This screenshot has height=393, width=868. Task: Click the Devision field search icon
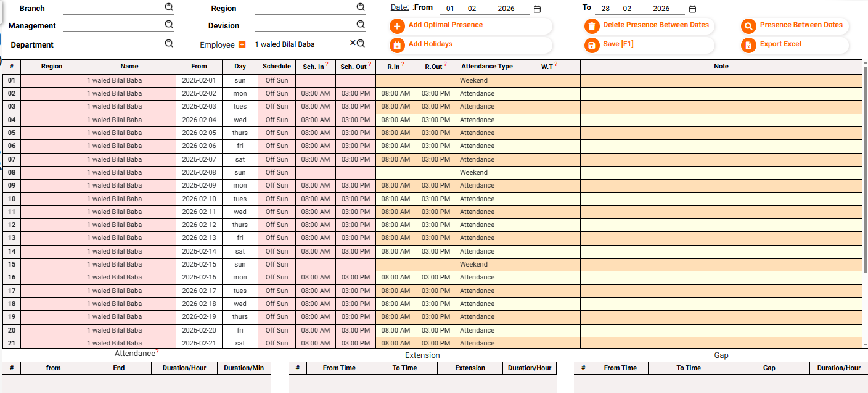(361, 25)
